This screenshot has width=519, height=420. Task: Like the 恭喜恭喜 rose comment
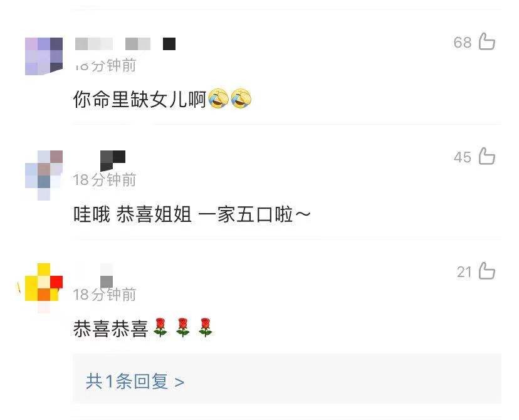486,271
